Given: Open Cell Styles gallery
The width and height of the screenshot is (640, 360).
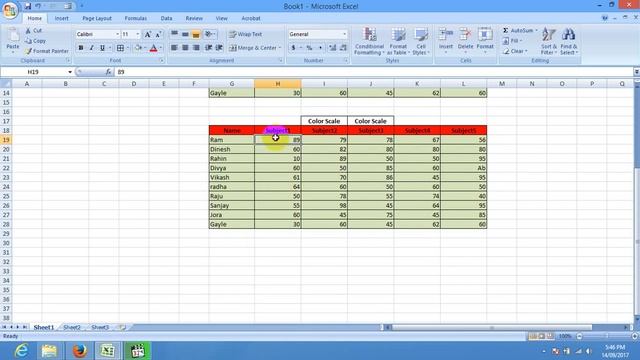Looking at the screenshot, I should (x=420, y=41).
